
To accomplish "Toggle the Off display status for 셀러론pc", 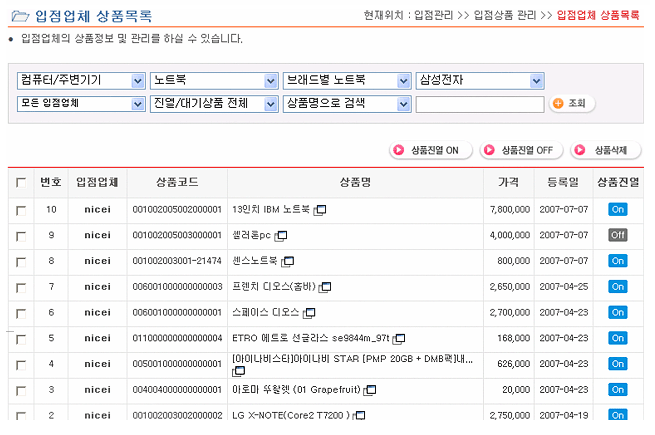I will (617, 235).
